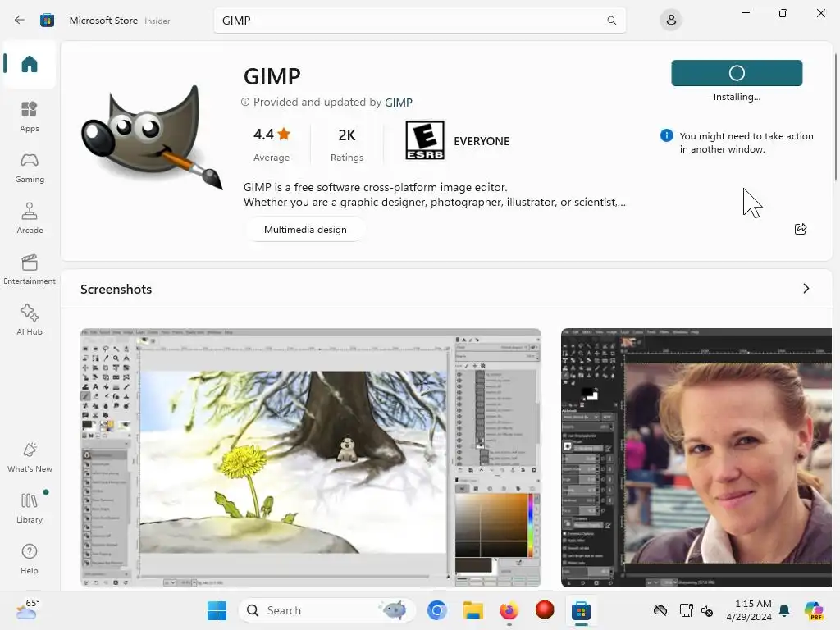The image size is (840, 630).
Task: Click the GIMP Wilber app logo
Action: [x=152, y=137]
